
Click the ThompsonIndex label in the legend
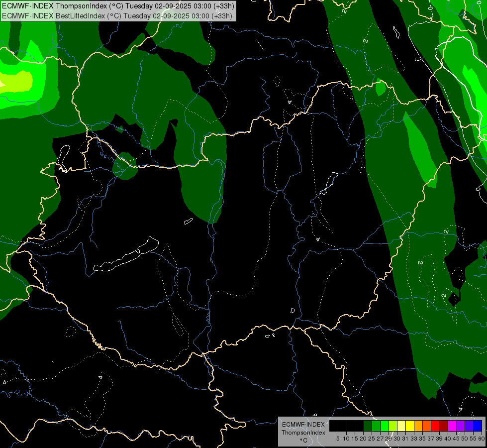click(x=303, y=433)
